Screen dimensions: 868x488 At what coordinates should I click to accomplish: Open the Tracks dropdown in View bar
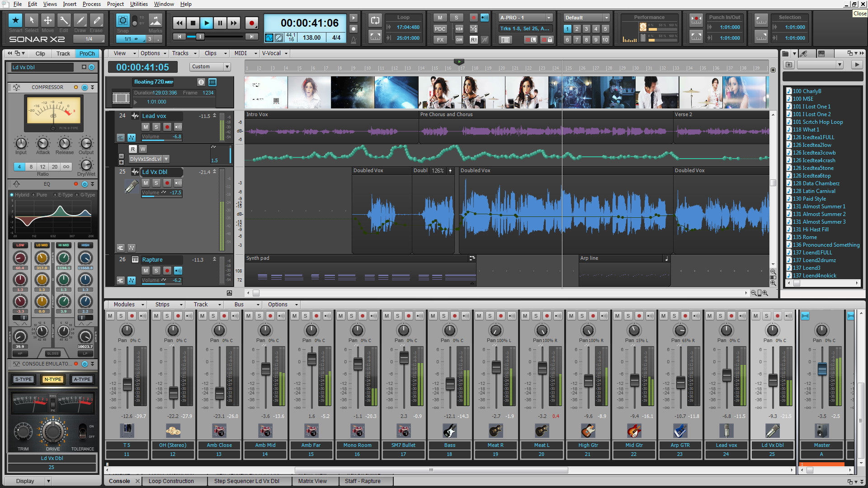pos(182,53)
